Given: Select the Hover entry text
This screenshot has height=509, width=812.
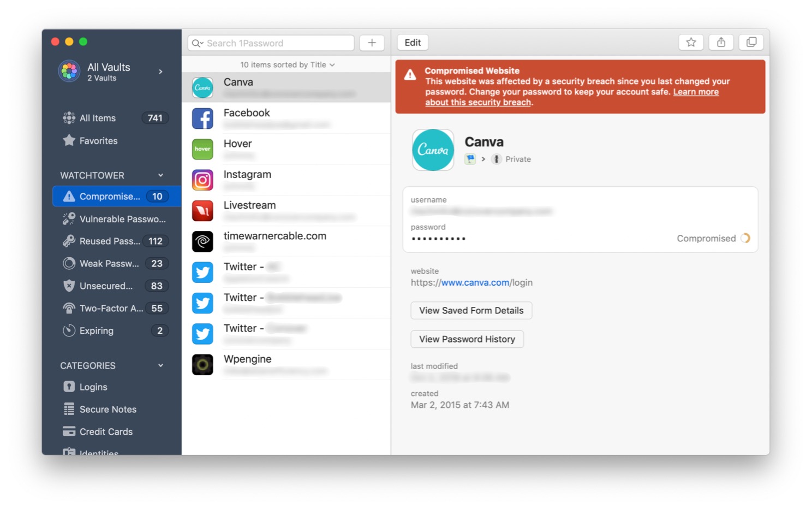Looking at the screenshot, I should (x=238, y=144).
